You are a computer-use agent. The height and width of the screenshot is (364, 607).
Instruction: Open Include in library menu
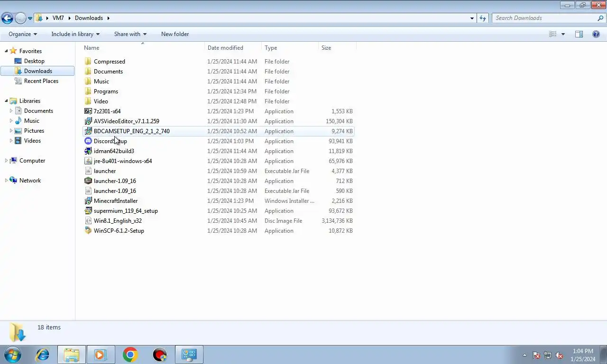pyautogui.click(x=75, y=34)
